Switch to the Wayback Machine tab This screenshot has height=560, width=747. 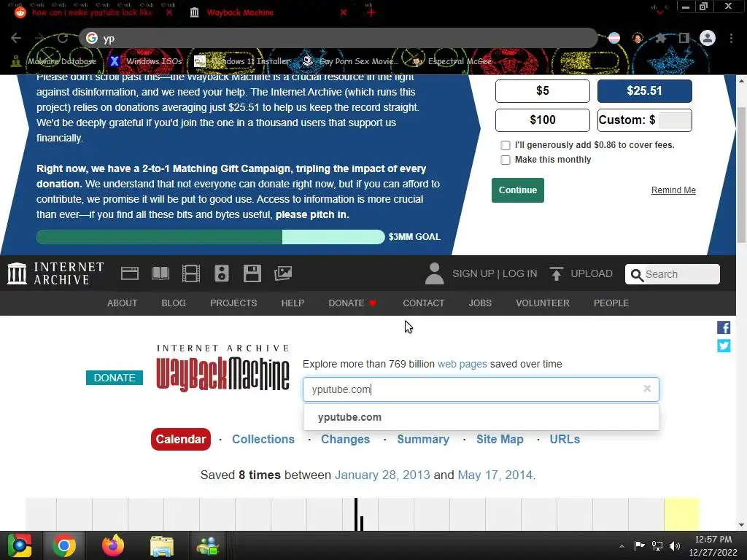tap(241, 13)
